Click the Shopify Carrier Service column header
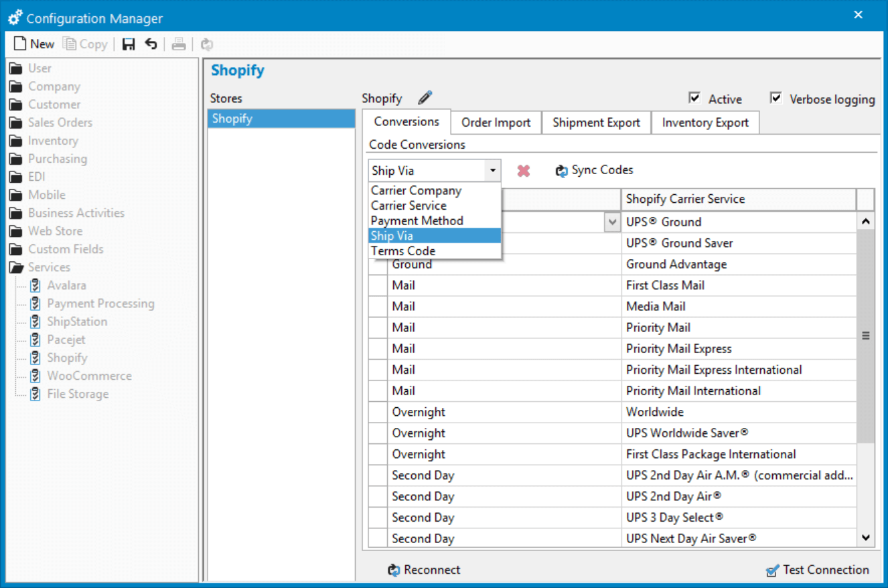 739,199
